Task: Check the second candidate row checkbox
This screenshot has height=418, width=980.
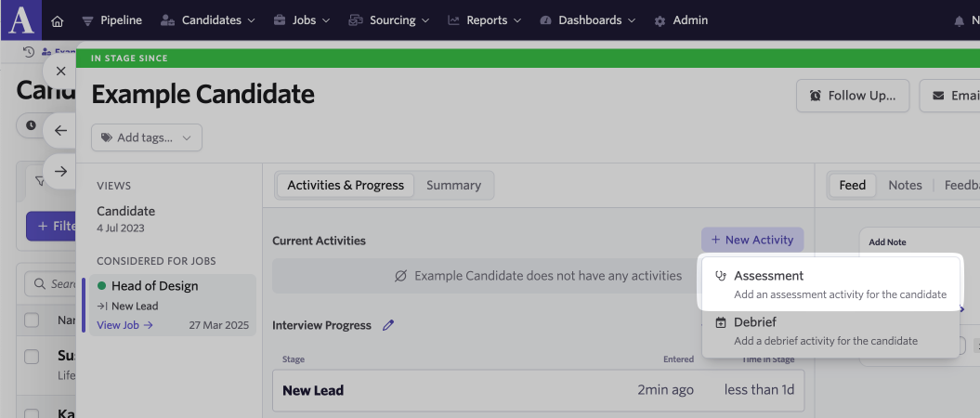Action: click(x=32, y=413)
